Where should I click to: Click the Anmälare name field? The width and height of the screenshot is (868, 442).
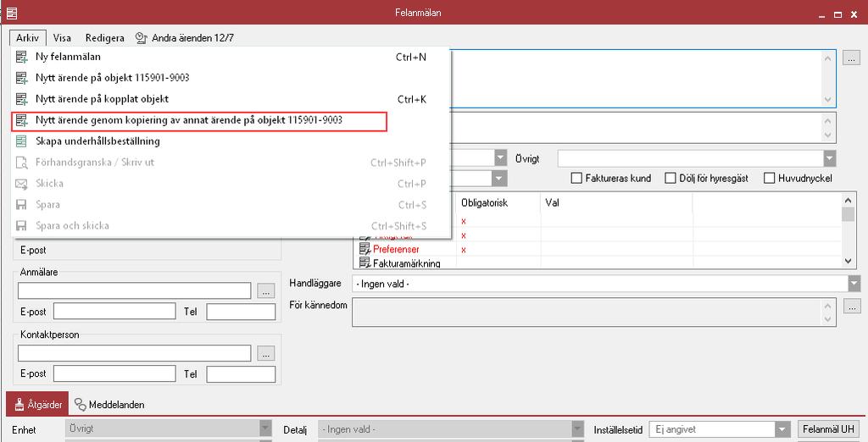coord(135,290)
